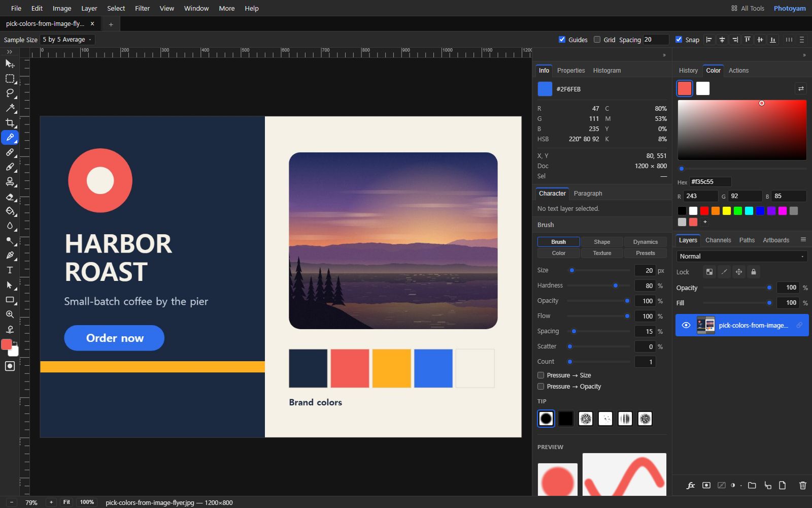
Task: Select the Eraser tool
Action: pos(10,196)
